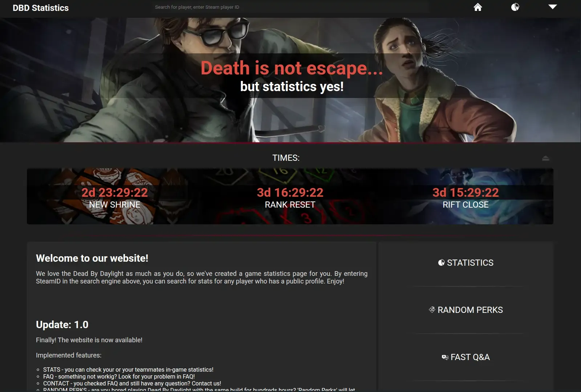This screenshot has width=581, height=392.
Task: Select the NEW SHRINE countdown card
Action: (x=115, y=196)
